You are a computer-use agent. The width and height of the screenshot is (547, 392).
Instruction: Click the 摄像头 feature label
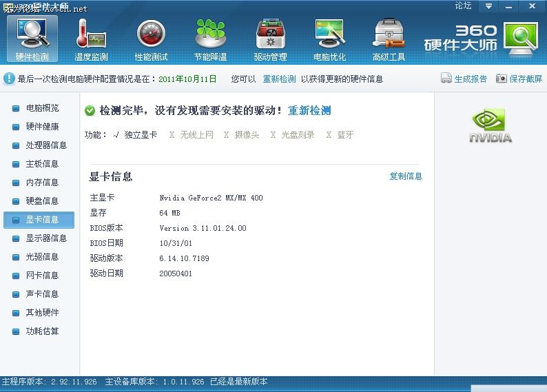point(247,134)
